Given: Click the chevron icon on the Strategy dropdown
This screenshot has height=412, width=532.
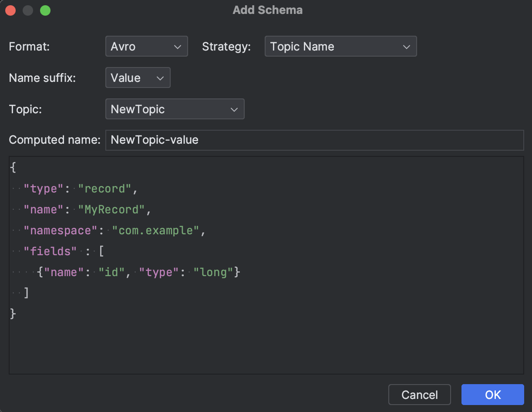Looking at the screenshot, I should coord(406,46).
